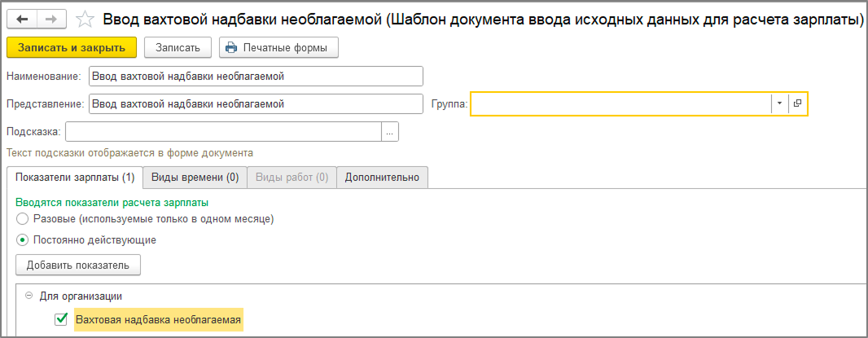The width and height of the screenshot is (868, 338).
Task: Click the ellipsis button next to Подсказка
Action: pos(390,132)
